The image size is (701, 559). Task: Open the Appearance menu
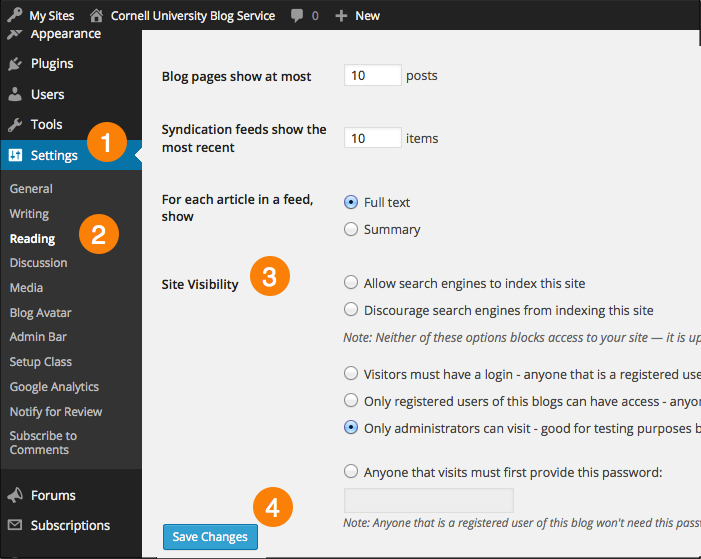(x=65, y=34)
